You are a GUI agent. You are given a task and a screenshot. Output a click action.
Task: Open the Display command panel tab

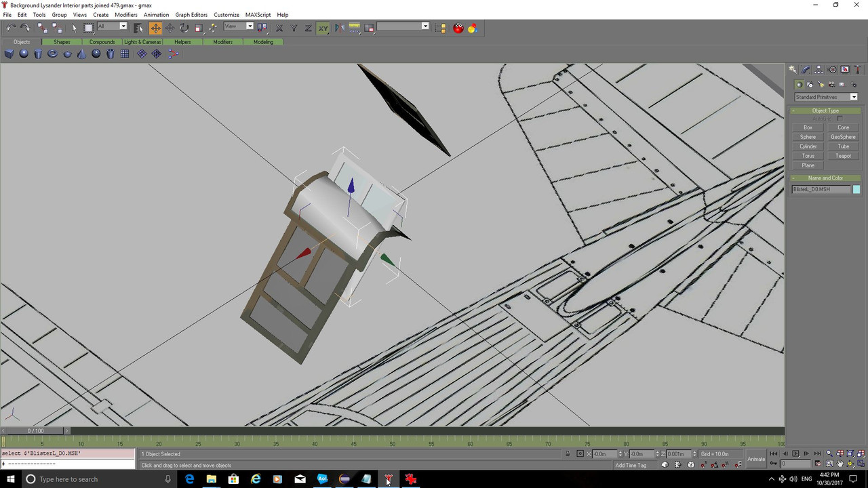[845, 70]
